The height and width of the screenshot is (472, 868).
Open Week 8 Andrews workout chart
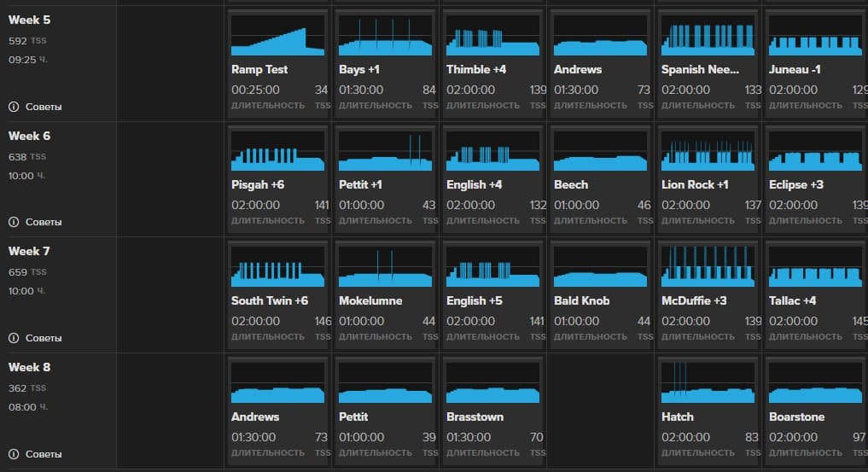coord(278,383)
